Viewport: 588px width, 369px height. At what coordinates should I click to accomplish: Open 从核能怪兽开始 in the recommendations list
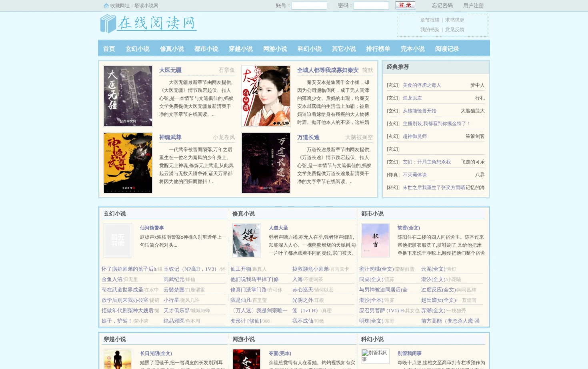tap(420, 111)
